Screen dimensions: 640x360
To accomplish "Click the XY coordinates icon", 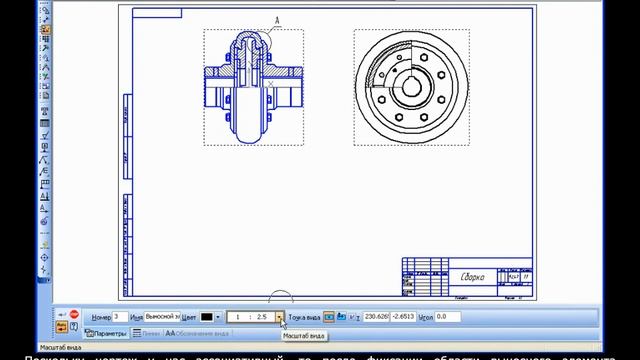I will tap(354, 317).
